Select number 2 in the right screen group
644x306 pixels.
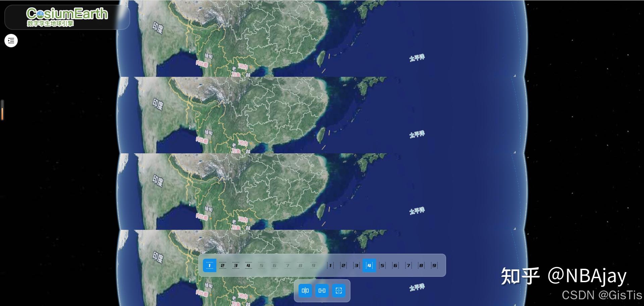(x=343, y=265)
